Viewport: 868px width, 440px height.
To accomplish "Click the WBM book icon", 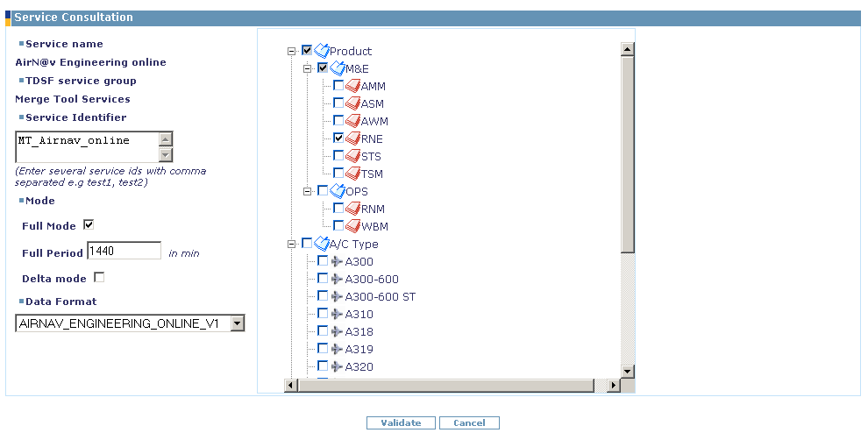I will click(353, 226).
